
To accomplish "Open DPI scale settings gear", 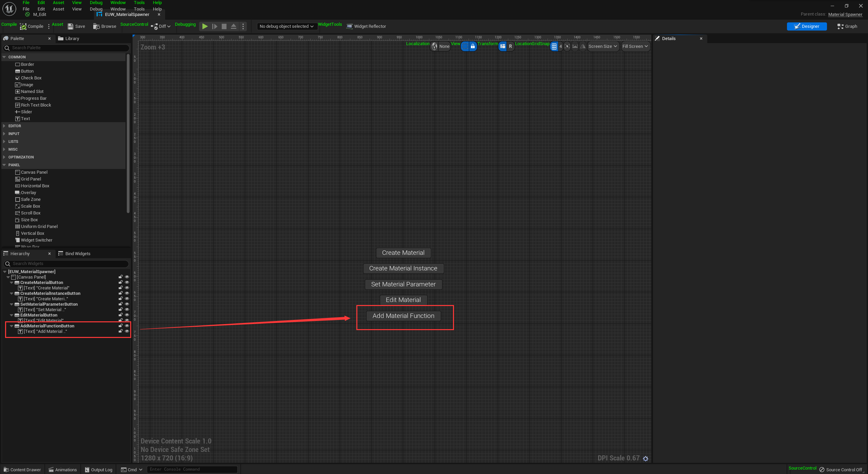I will [646, 458].
